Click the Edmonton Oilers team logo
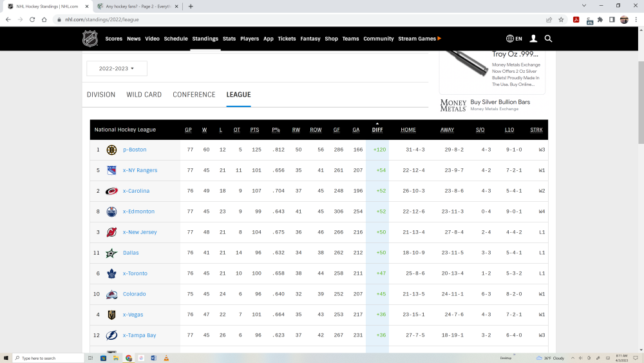The height and width of the screenshot is (363, 644). [111, 211]
